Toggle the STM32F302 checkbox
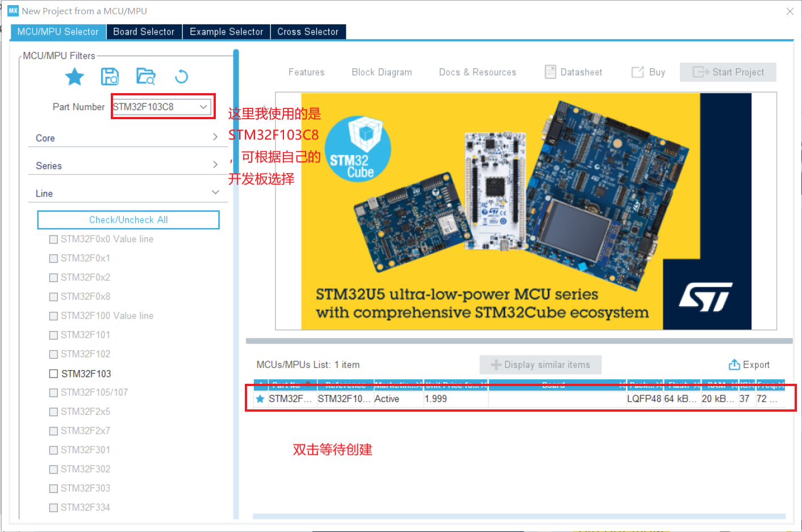Image resolution: width=802 pixels, height=532 pixels. click(53, 470)
